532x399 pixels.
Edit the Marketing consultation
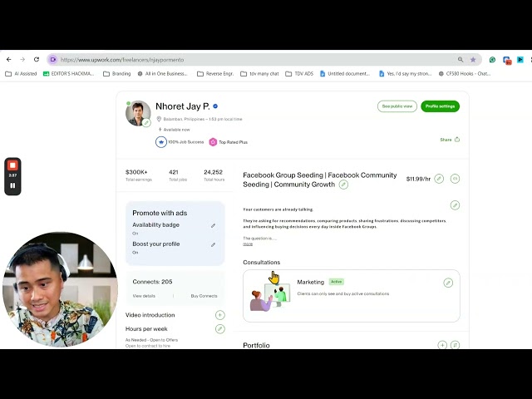(448, 283)
